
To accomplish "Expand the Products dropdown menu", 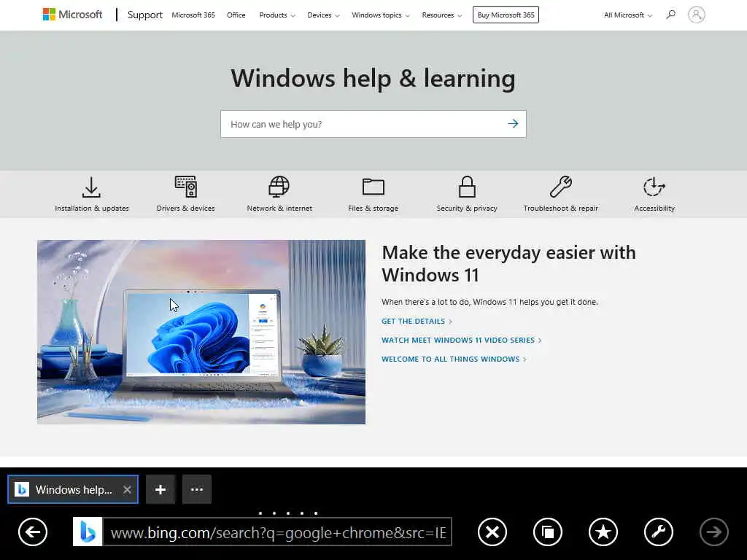I will pos(277,15).
